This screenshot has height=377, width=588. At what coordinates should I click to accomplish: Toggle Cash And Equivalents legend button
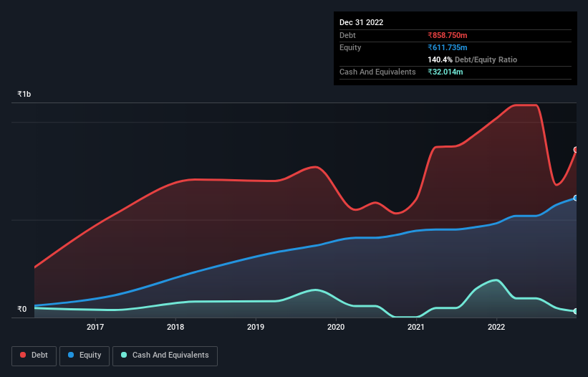tap(165, 355)
